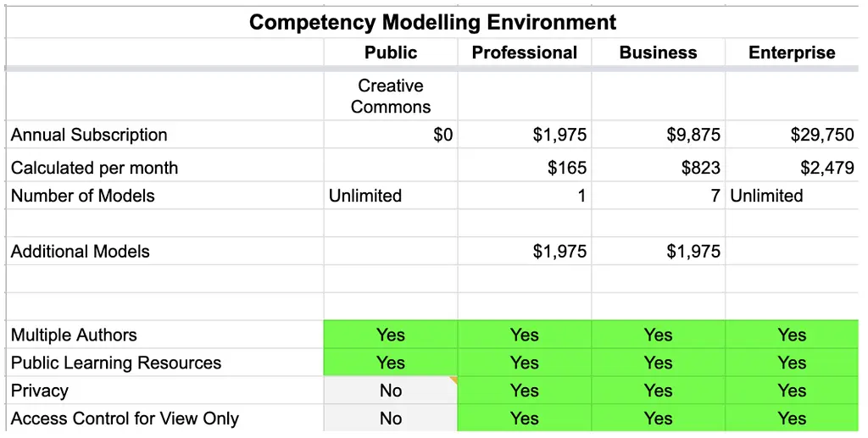Click the Privacy No cell with note marker

click(x=391, y=391)
